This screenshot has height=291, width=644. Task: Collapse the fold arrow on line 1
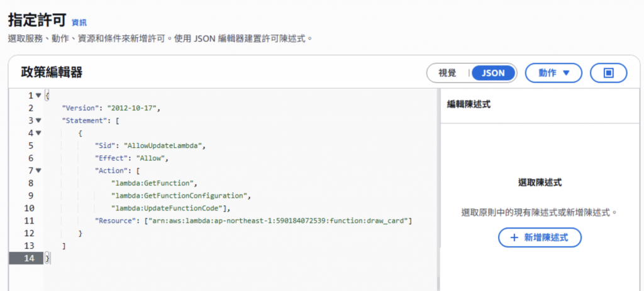(x=38, y=96)
